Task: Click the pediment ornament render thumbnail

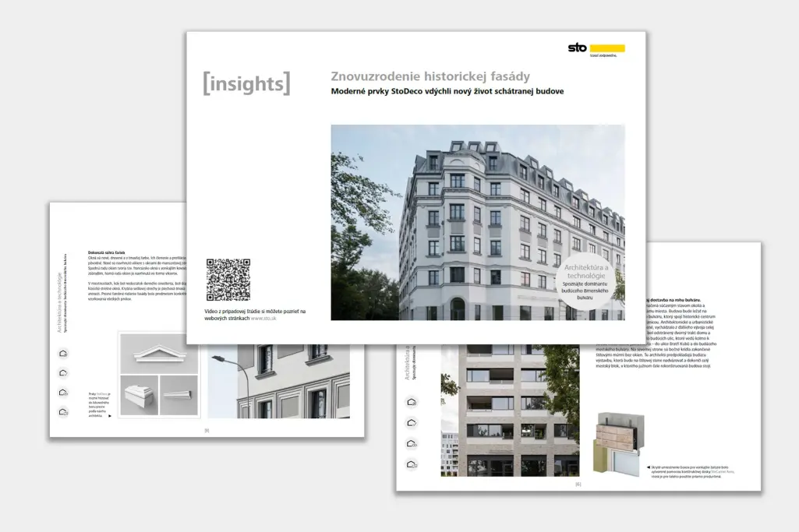Action: click(x=159, y=355)
